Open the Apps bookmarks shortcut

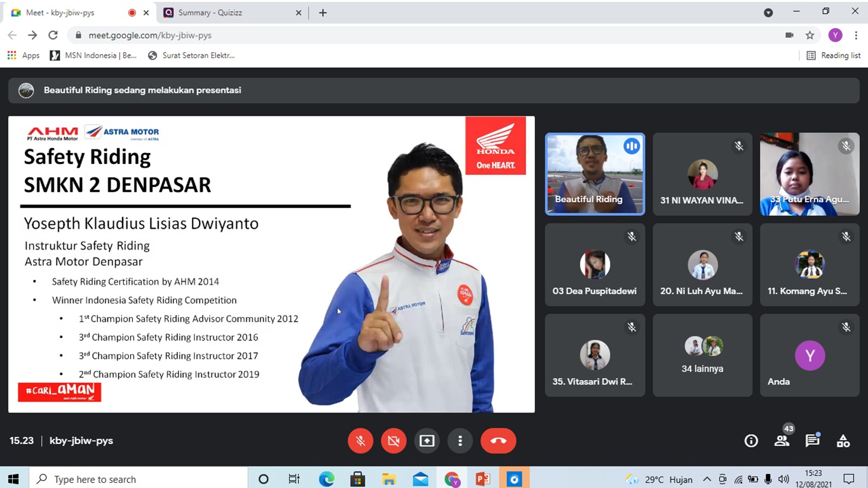[24, 55]
